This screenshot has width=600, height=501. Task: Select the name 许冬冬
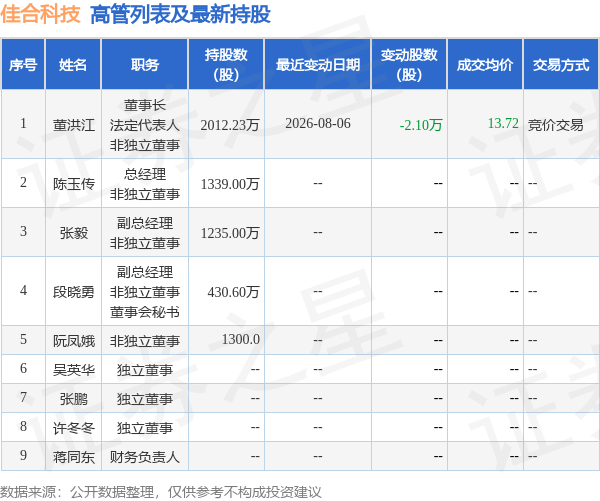point(73,428)
